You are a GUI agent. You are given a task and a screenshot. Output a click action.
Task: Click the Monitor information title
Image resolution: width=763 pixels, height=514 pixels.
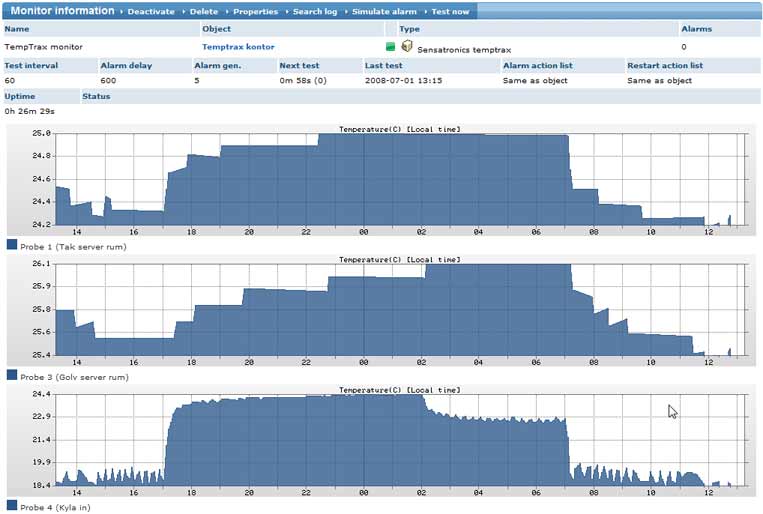(x=62, y=11)
